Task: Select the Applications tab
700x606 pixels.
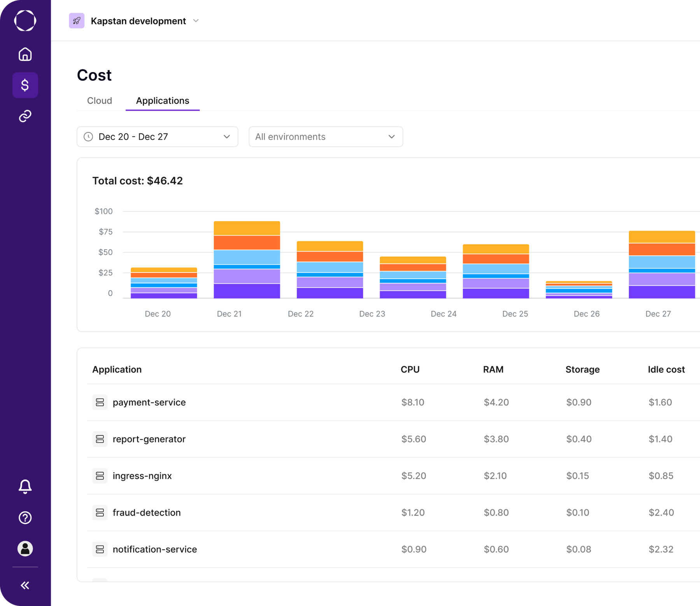Action: tap(163, 100)
